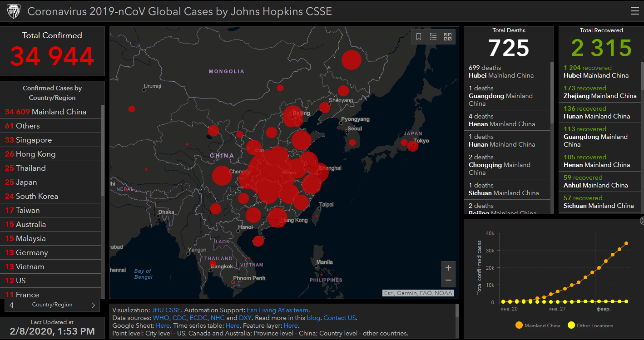Click the red case circle near Seoul
The image size is (644, 340).
[x=352, y=143]
